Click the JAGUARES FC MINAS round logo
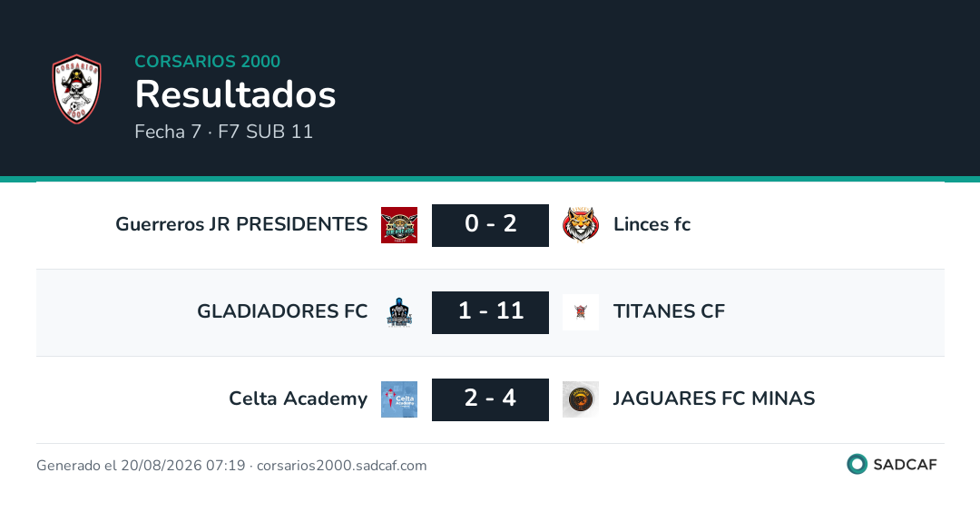This screenshot has width=980, height=512. pos(581,399)
